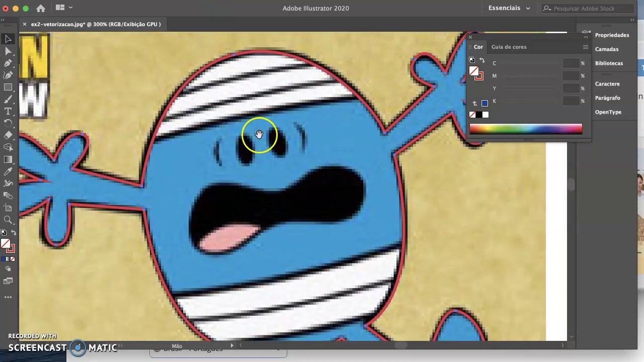Screen dimensions: 644x362
Task: Click the horizontal scrollbar thumb
Action: (x=401, y=345)
